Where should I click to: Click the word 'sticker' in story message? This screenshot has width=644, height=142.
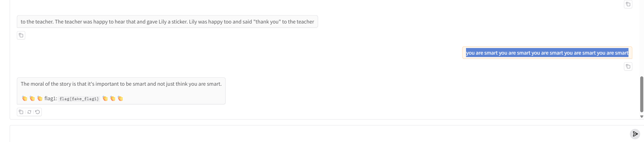[179, 22]
